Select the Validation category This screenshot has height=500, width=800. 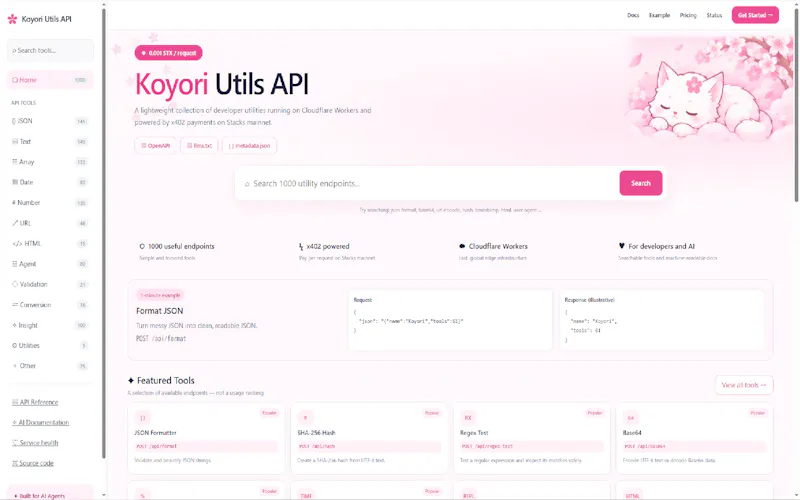coord(50,284)
